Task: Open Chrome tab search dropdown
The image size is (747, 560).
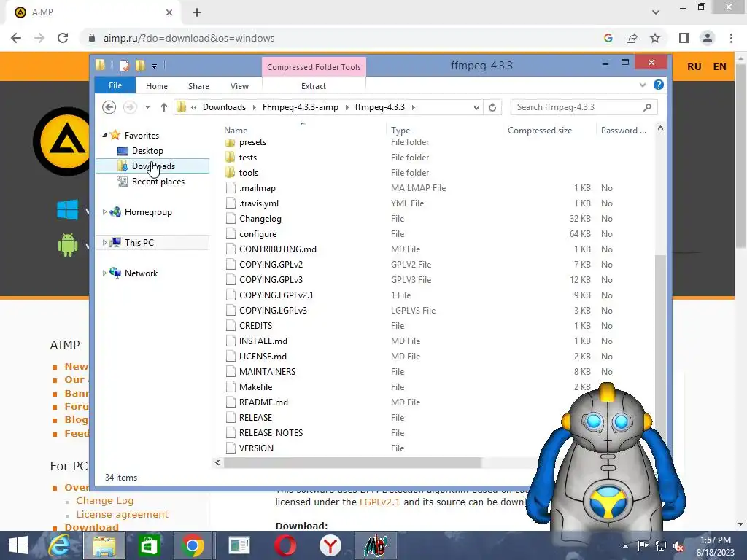Action: (x=656, y=12)
